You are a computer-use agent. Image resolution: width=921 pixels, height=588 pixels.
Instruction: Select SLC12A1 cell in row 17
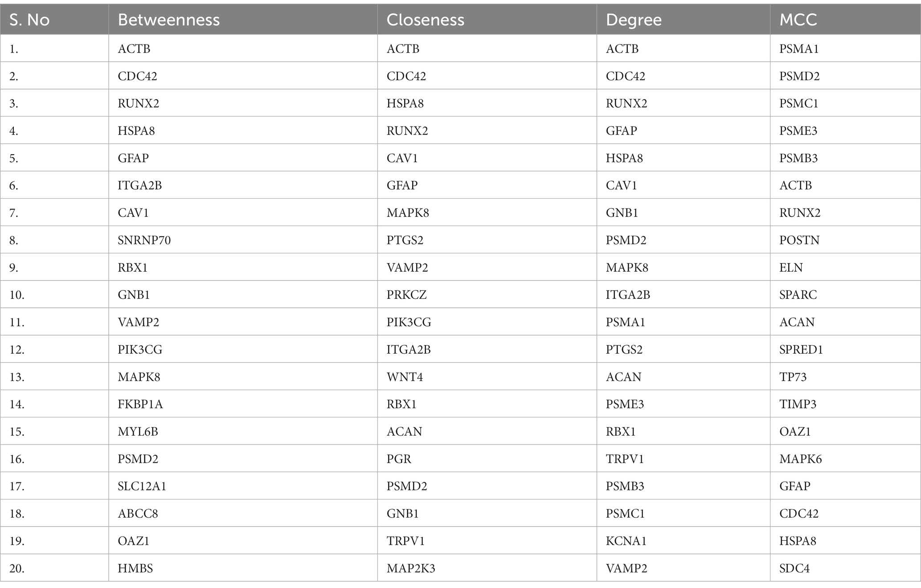(142, 486)
